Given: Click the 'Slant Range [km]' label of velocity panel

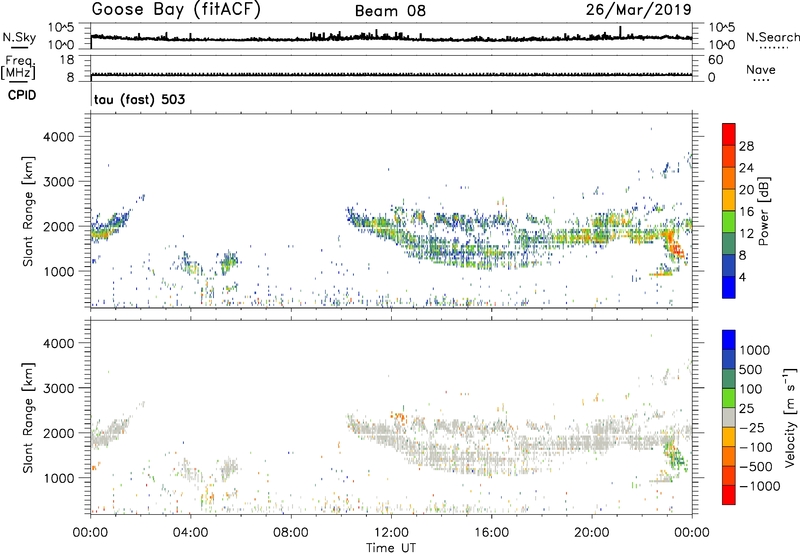Looking at the screenshot, I should point(28,418).
